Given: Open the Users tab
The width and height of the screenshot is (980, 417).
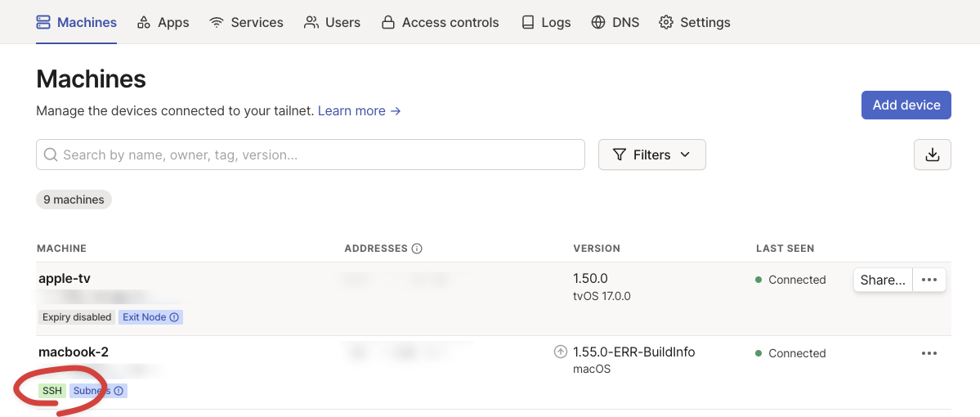Looking at the screenshot, I should click(x=332, y=22).
